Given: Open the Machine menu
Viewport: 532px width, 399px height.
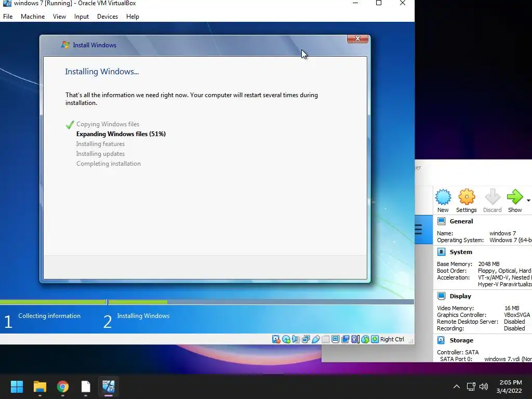Looking at the screenshot, I should click(33, 16).
